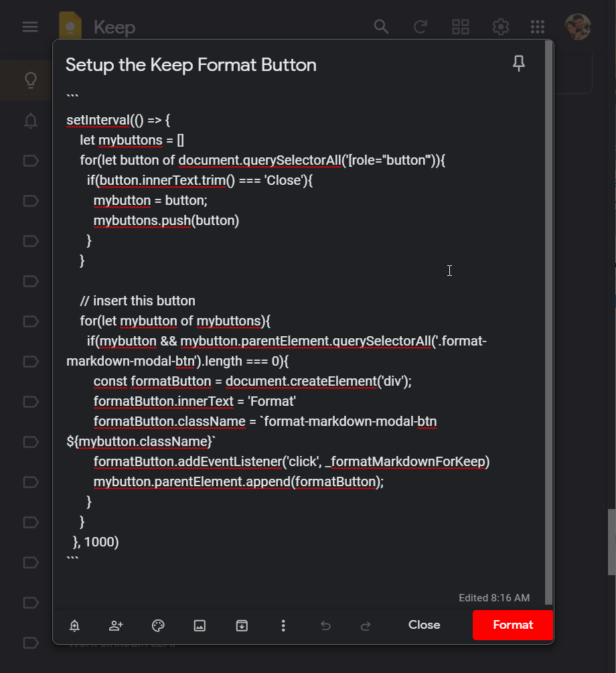This screenshot has width=616, height=673.
Task: Add a collaborator to the note
Action: [116, 625]
